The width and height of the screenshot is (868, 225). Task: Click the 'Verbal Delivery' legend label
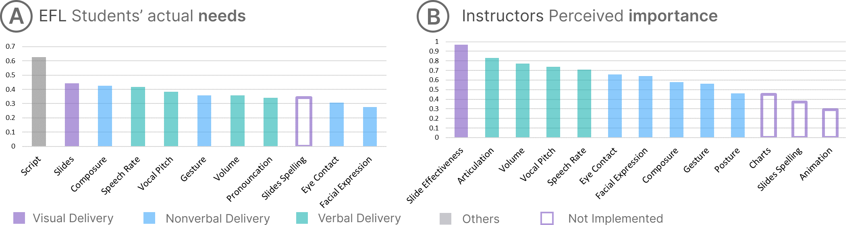coord(359,218)
